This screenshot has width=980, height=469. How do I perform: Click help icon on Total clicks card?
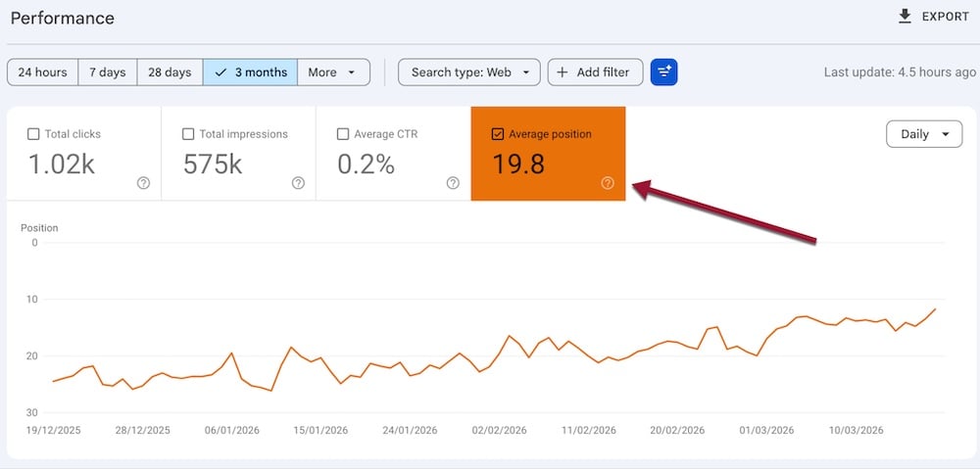[144, 183]
